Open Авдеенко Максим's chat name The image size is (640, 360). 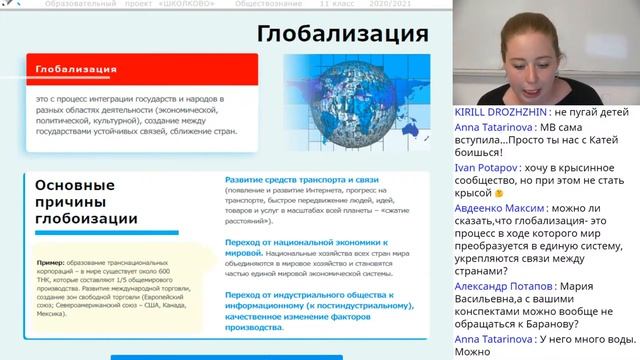(x=499, y=208)
